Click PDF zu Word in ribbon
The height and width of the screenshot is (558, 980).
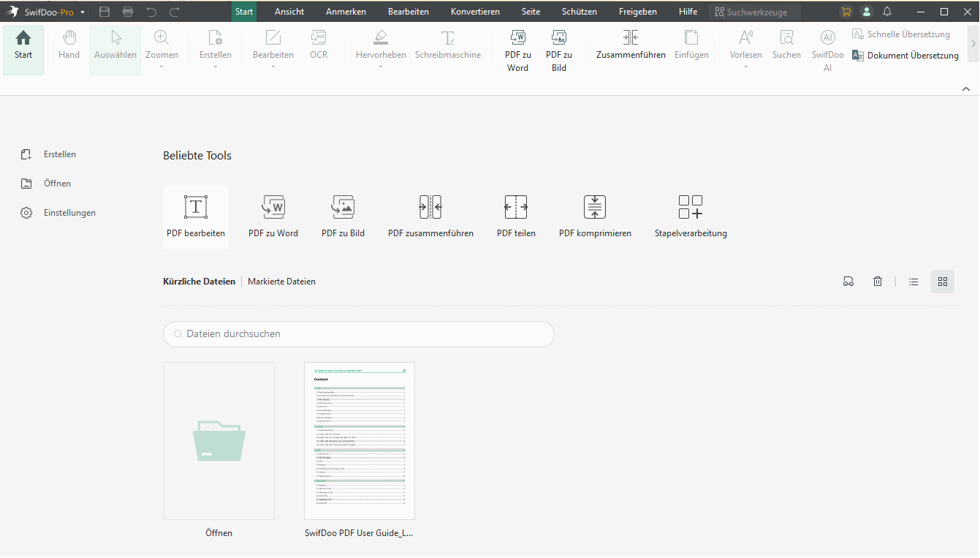(x=517, y=50)
